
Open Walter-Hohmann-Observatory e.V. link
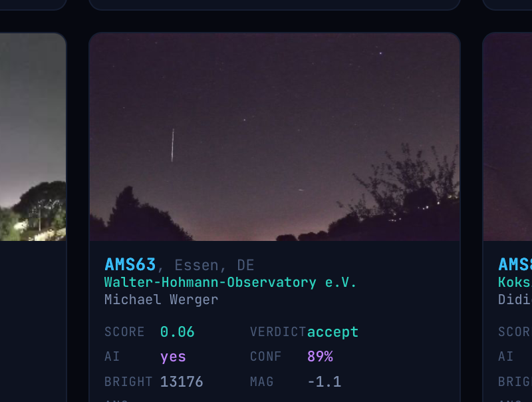tap(230, 282)
